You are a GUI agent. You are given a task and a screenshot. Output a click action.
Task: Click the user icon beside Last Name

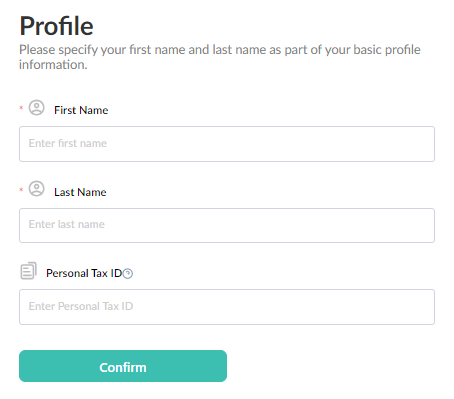[36, 189]
